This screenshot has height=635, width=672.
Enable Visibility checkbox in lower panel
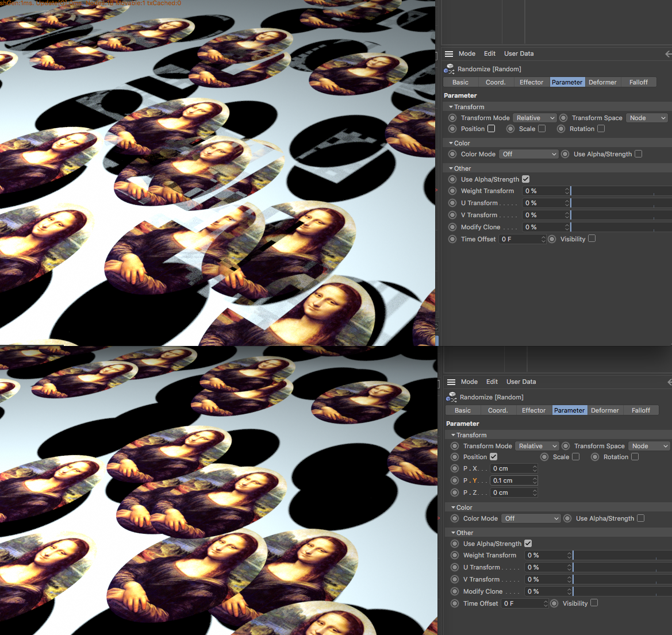(x=594, y=603)
